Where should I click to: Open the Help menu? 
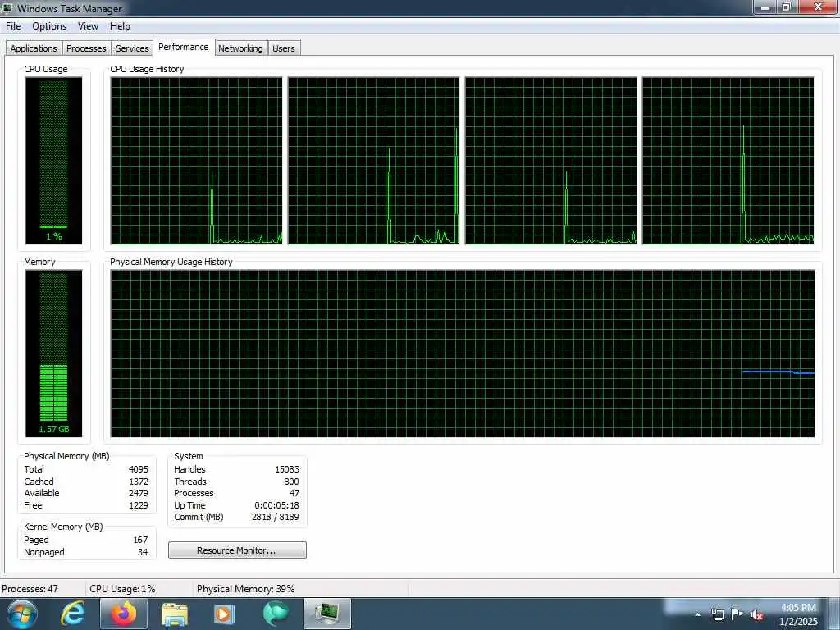pos(120,26)
